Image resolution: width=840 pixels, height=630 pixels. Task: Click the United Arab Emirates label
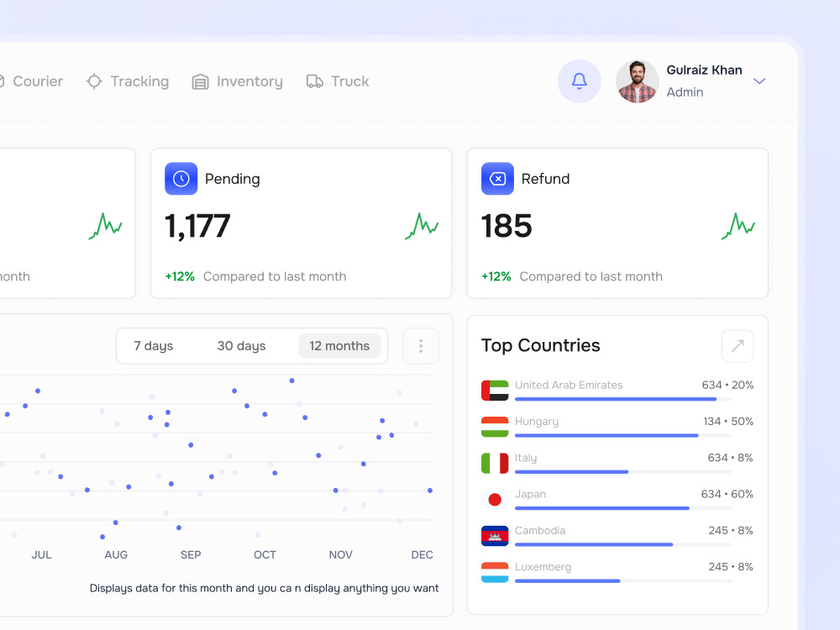click(569, 386)
